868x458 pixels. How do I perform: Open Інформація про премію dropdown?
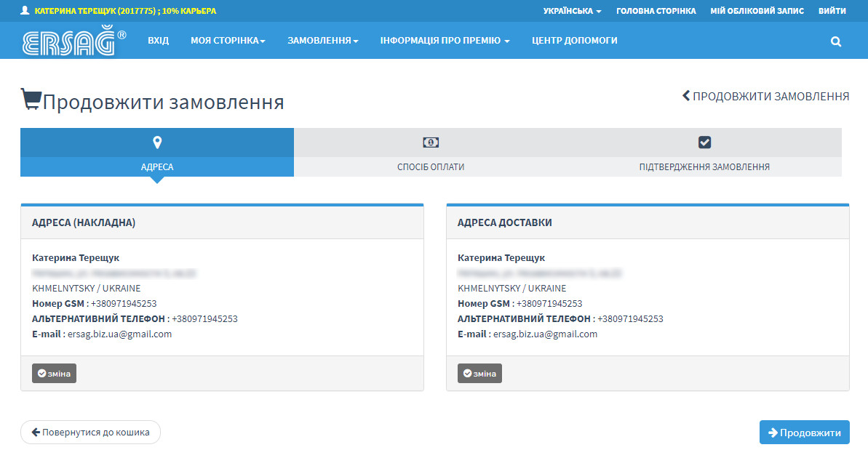click(x=444, y=41)
